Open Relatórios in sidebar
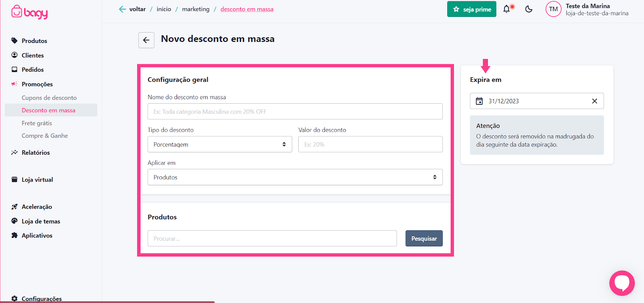644x303 pixels. point(36,152)
